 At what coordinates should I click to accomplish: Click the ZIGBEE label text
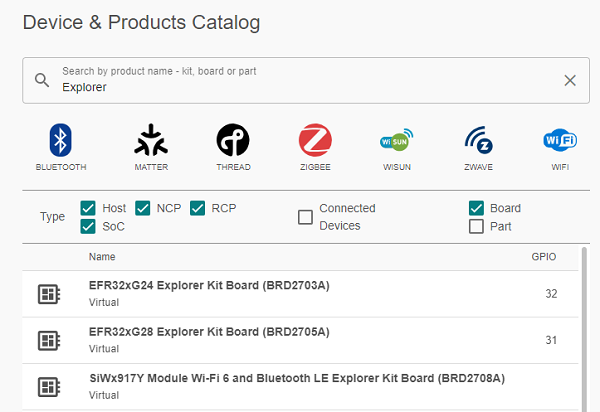click(315, 167)
